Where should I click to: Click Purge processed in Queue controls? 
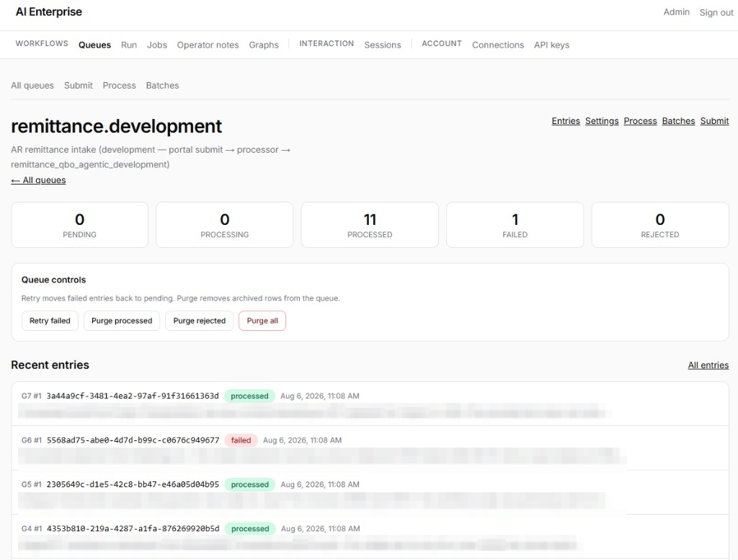click(x=122, y=321)
